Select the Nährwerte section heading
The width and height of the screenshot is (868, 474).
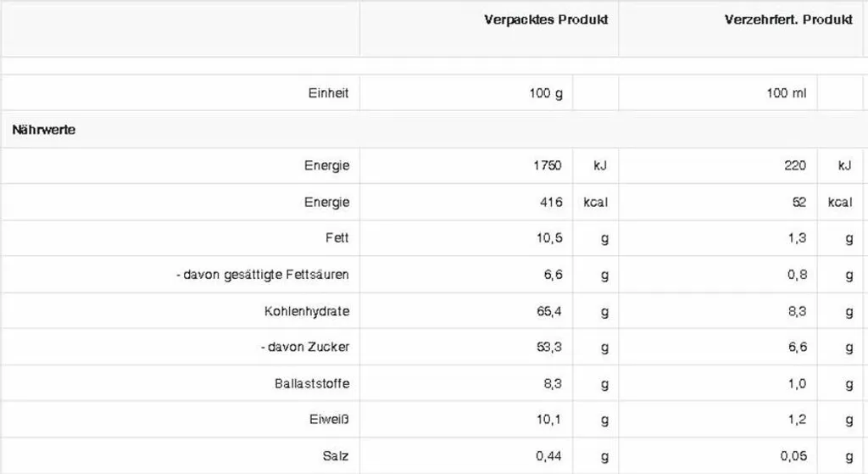[x=44, y=130]
